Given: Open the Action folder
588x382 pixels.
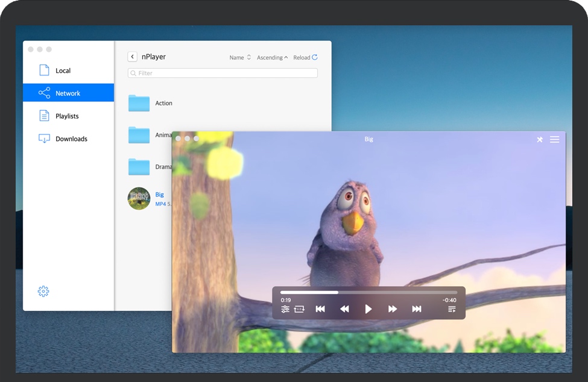Looking at the screenshot, I should click(164, 103).
